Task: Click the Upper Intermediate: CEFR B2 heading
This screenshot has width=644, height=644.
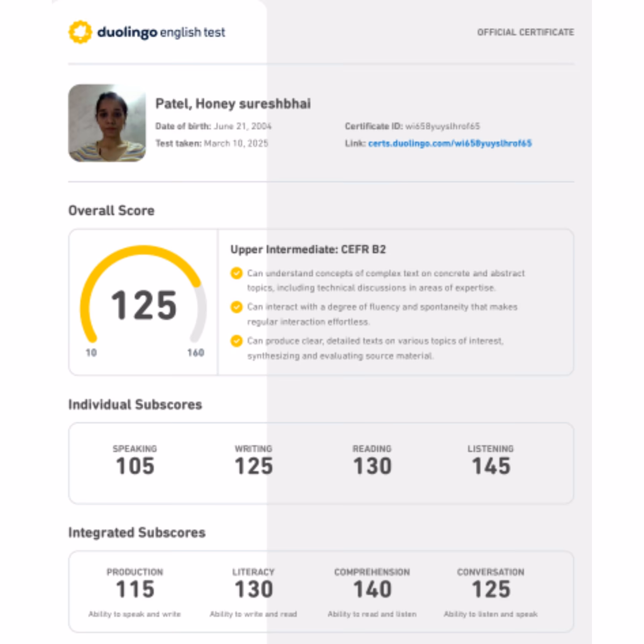Action: 308,250
